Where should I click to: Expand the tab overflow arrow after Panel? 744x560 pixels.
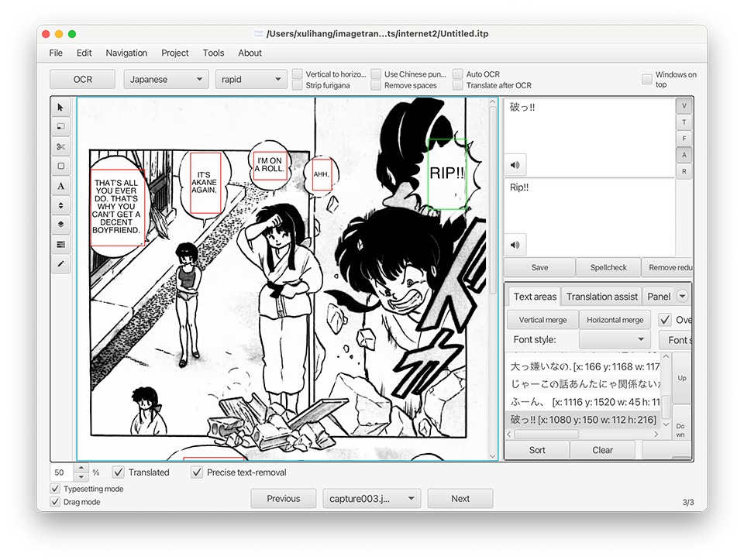point(682,297)
